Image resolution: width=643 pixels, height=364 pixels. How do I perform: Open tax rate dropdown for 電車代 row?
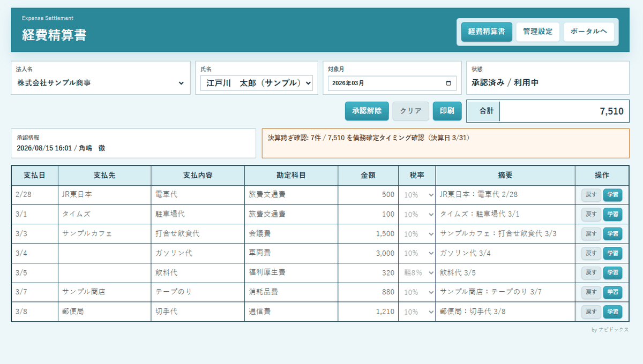(417, 195)
